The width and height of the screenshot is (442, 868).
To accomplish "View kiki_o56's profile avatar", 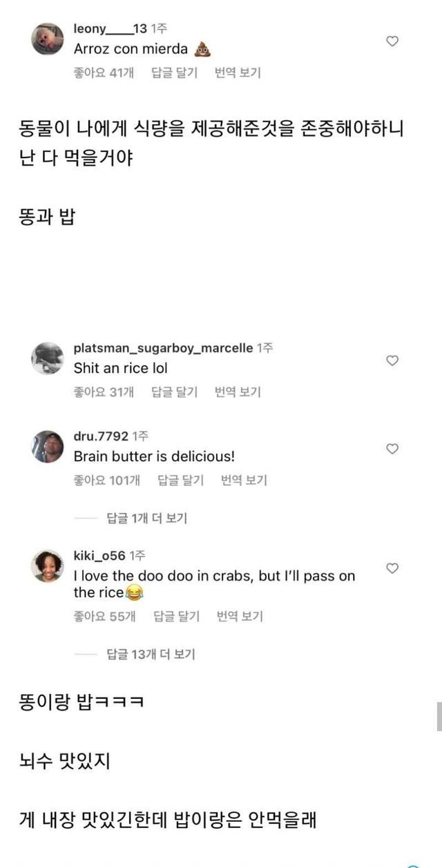I will pyautogui.click(x=48, y=566).
